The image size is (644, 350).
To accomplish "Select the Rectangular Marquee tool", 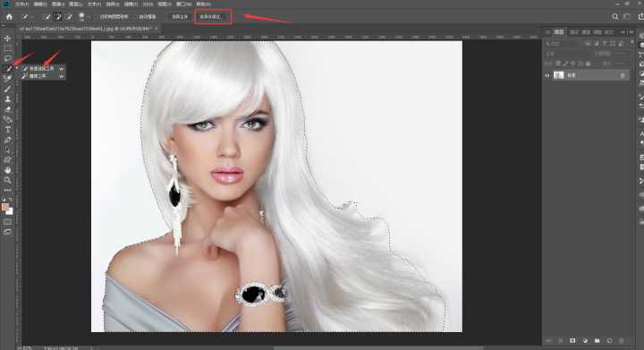I will point(7,48).
